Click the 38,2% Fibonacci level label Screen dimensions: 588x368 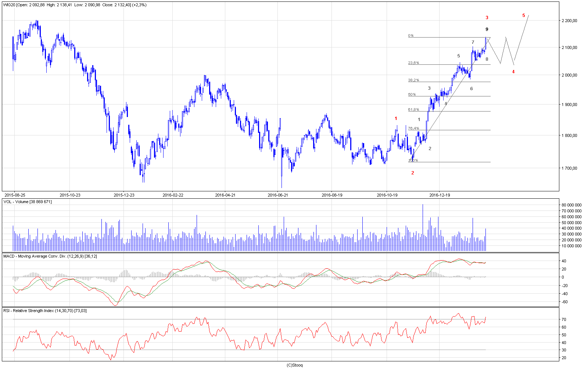[x=413, y=80]
